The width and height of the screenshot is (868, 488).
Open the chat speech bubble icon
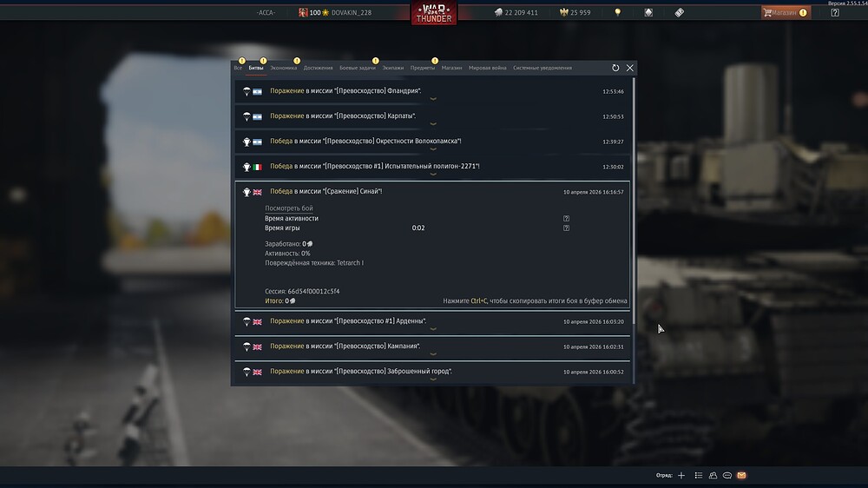click(x=727, y=476)
